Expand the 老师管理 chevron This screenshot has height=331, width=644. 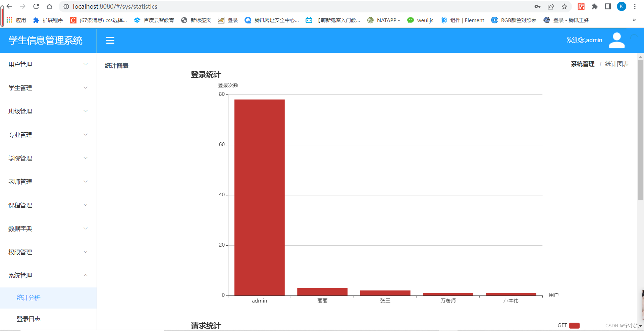[86, 182]
